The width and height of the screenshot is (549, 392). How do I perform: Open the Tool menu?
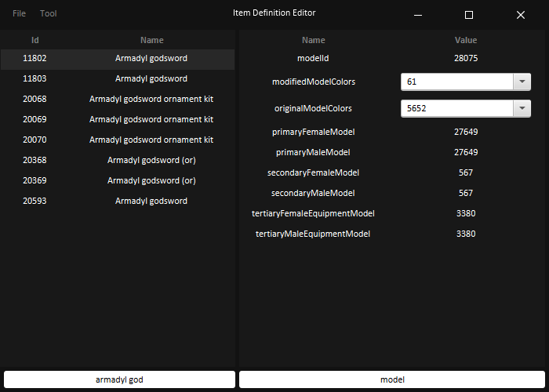[x=49, y=13]
